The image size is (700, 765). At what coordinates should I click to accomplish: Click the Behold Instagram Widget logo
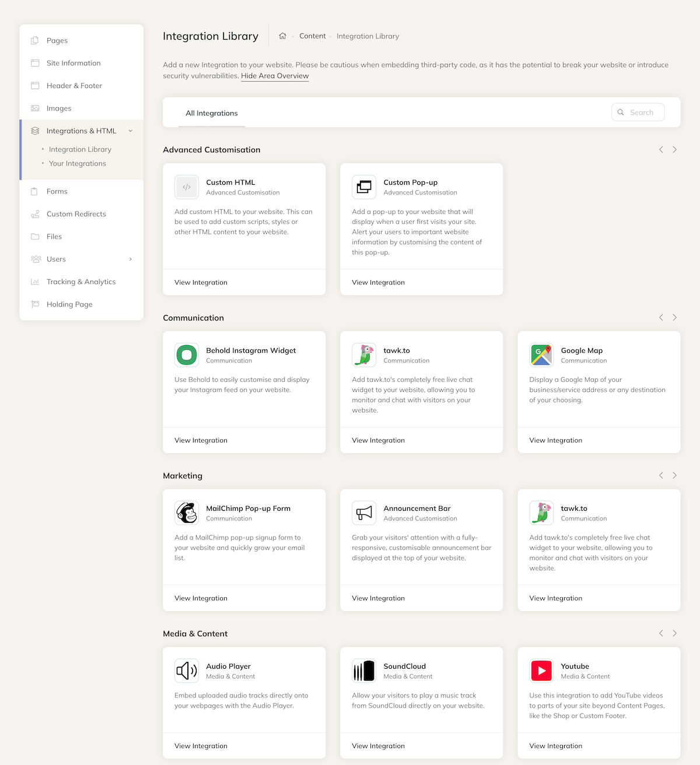[187, 355]
